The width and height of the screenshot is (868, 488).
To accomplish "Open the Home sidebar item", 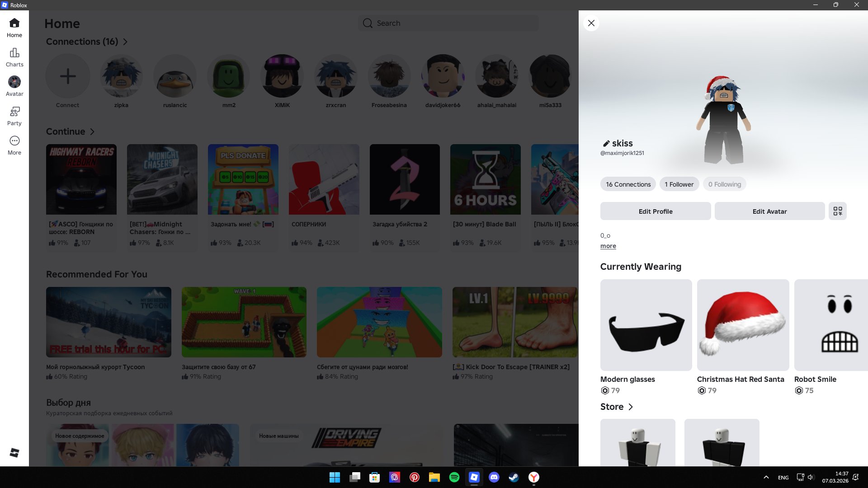I will point(14,28).
